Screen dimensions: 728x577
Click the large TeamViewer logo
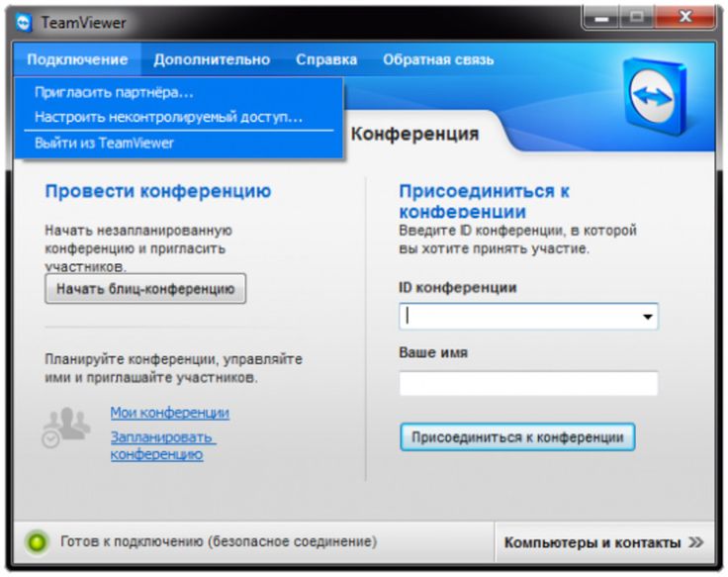(x=654, y=96)
